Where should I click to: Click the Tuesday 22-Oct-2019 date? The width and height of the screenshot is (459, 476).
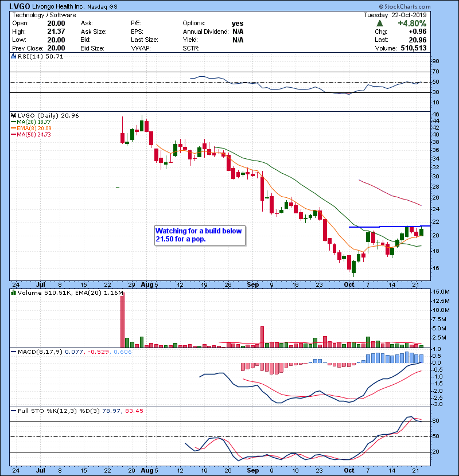pyautogui.click(x=395, y=15)
